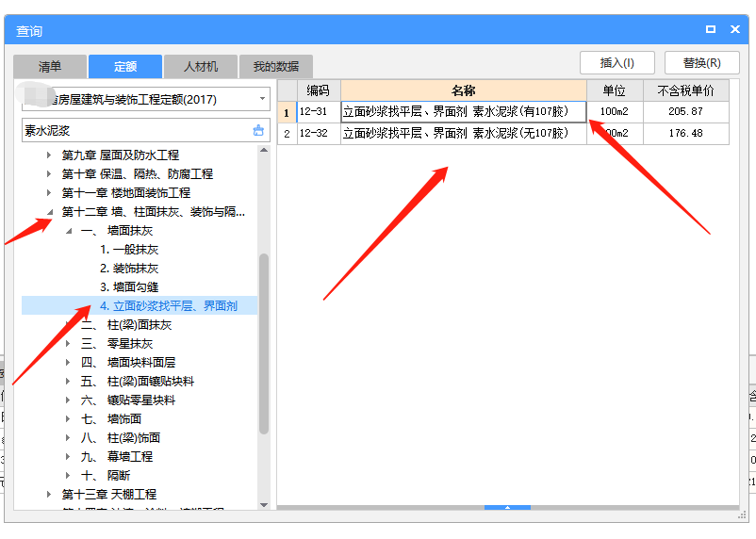
Task: Select 二、柱(梁)面抹灰 tree item
Action: click(126, 325)
